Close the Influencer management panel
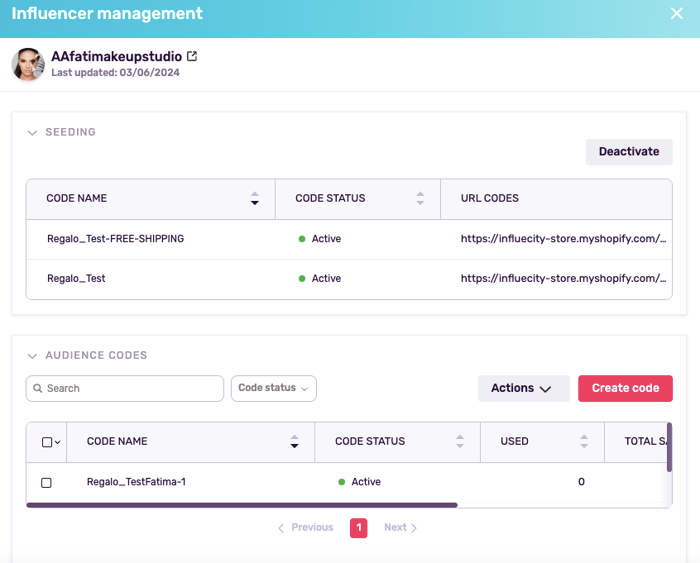The height and width of the screenshot is (563, 700). click(676, 14)
